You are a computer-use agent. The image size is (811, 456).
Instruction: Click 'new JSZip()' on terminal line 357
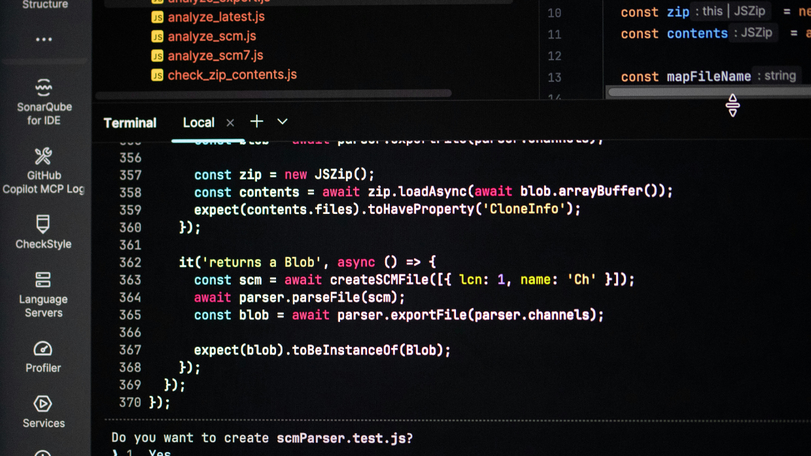click(x=328, y=175)
